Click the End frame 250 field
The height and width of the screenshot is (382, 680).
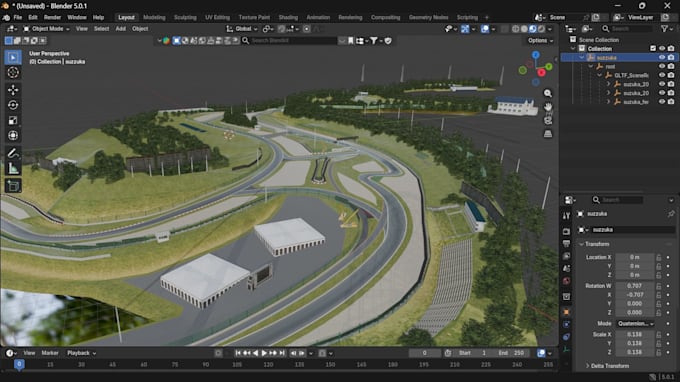[x=512, y=353]
